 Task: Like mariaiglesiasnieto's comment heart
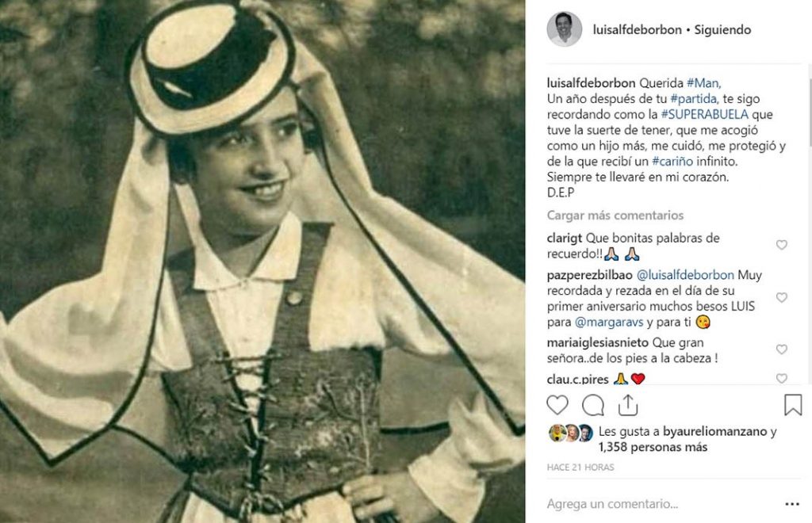pos(781,349)
